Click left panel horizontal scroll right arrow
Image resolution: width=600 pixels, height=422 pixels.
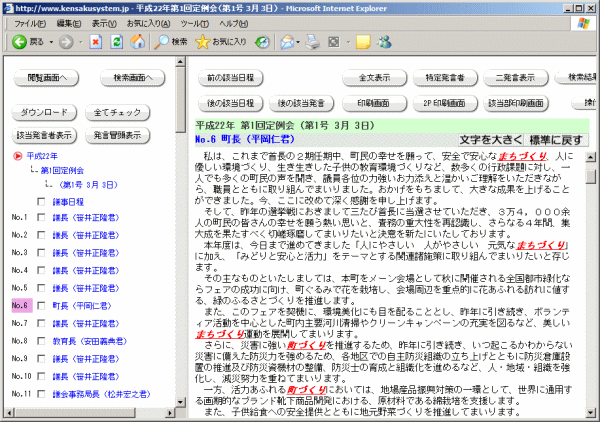(x=170, y=413)
